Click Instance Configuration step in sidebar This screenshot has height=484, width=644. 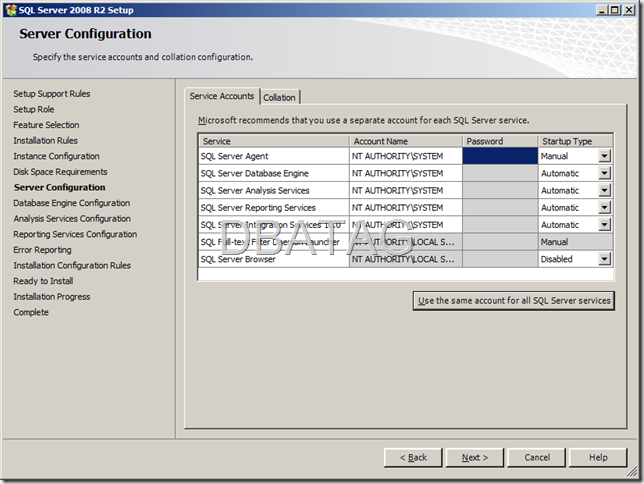[56, 156]
